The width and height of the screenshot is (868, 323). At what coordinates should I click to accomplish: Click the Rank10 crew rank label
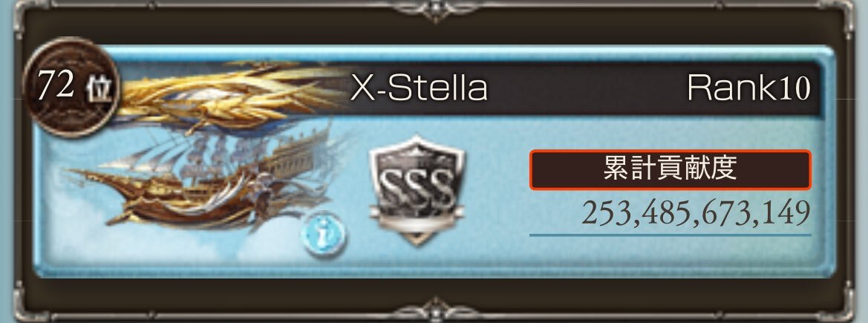(x=748, y=88)
